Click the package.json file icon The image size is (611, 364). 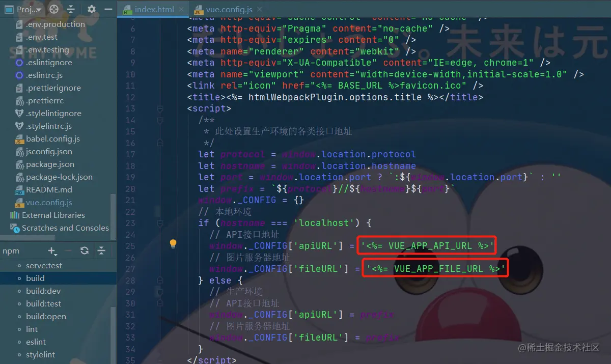click(19, 164)
